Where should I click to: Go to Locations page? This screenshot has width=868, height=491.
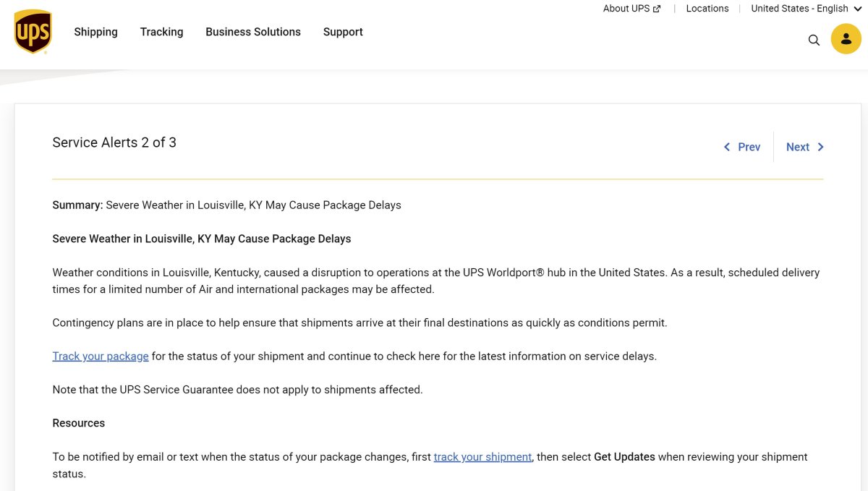tap(707, 9)
